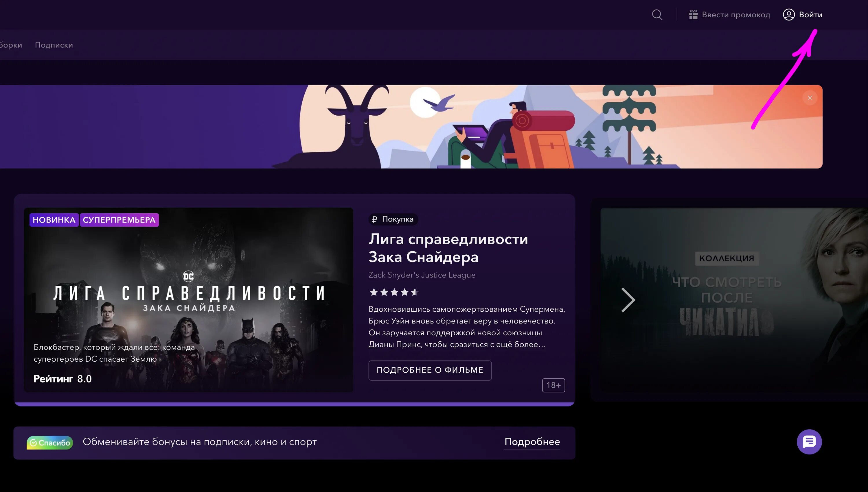
Task: Click the star rating row
Action: 394,292
